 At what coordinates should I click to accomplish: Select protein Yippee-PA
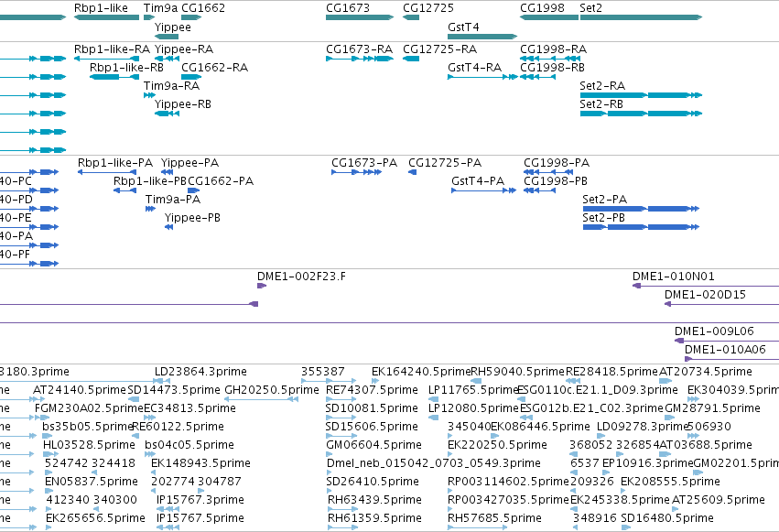[x=167, y=172]
